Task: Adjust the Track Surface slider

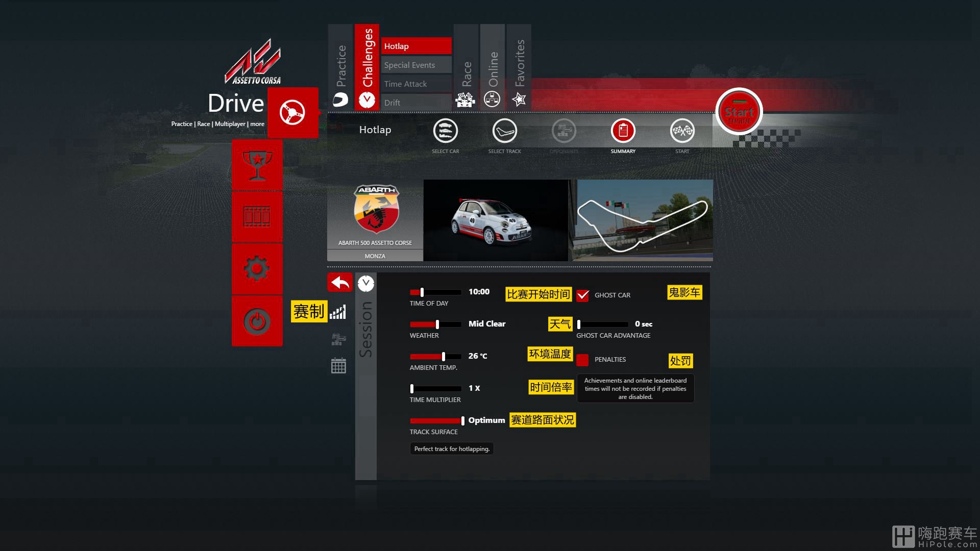Action: (437, 421)
